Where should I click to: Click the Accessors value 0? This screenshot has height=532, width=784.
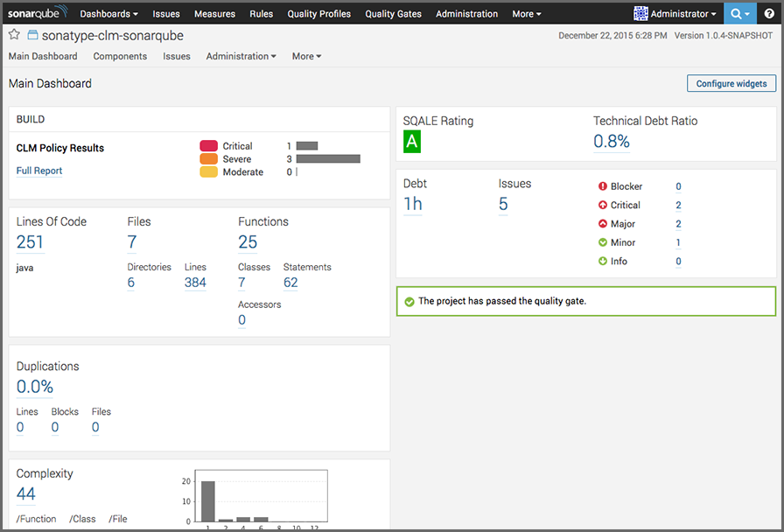click(x=242, y=320)
